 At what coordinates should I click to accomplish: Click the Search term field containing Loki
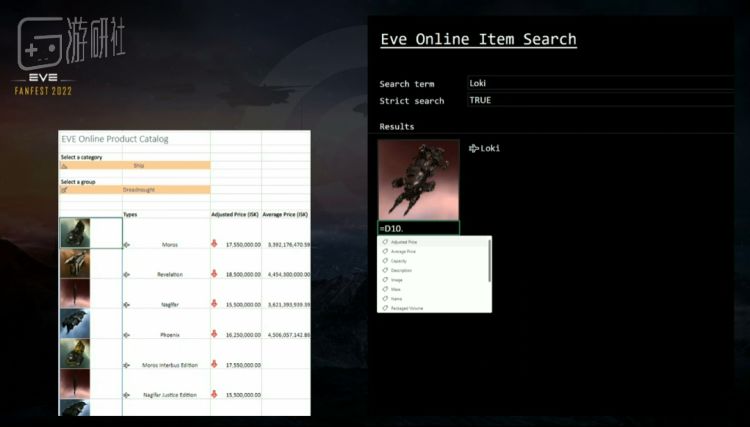[x=600, y=83]
